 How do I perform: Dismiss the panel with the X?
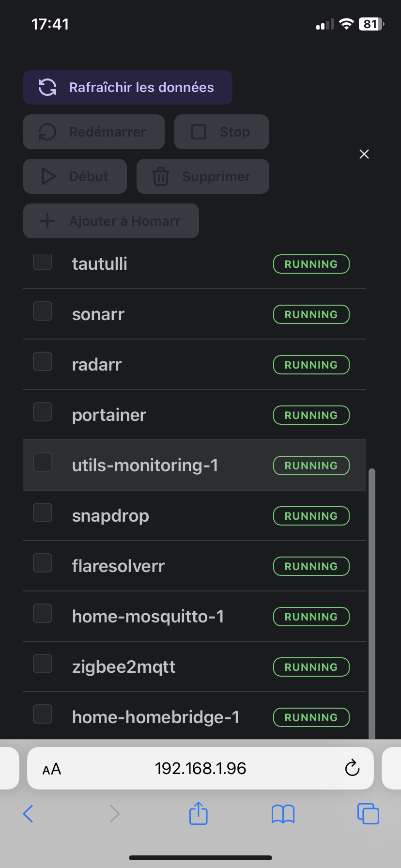coord(364,154)
